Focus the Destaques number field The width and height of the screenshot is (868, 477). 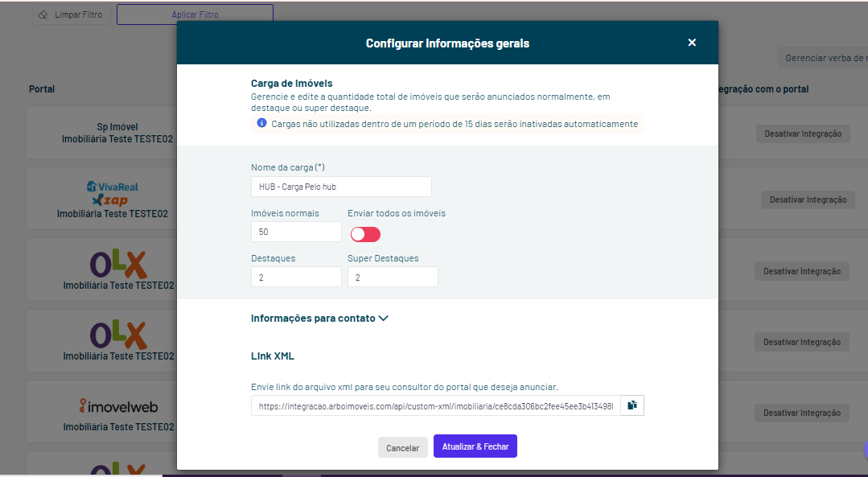tap(296, 278)
